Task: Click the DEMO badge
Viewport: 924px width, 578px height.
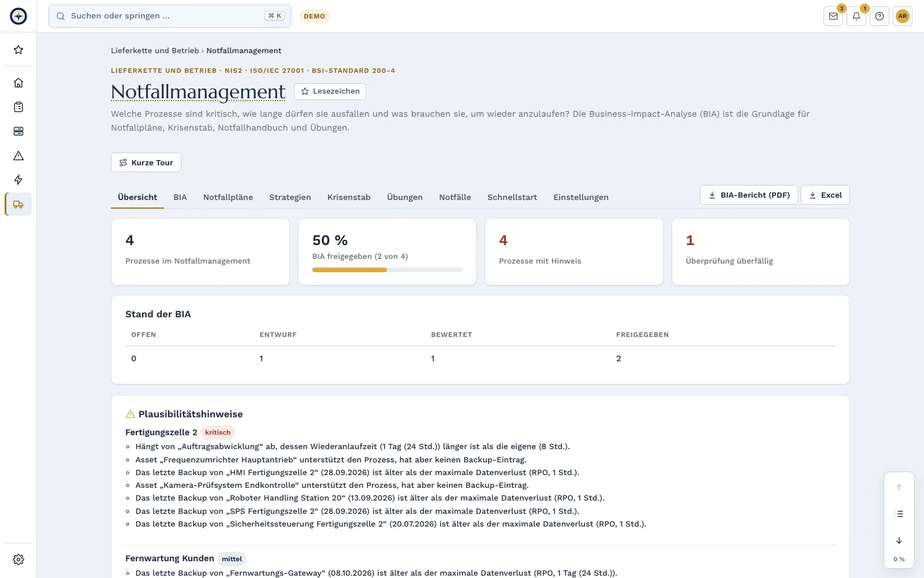Action: [314, 16]
